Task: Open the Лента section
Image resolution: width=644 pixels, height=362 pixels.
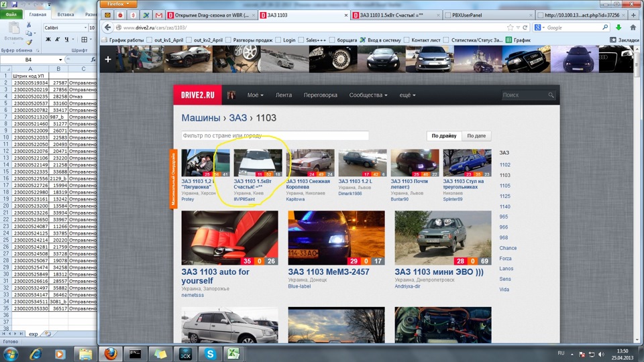Action: (x=283, y=95)
